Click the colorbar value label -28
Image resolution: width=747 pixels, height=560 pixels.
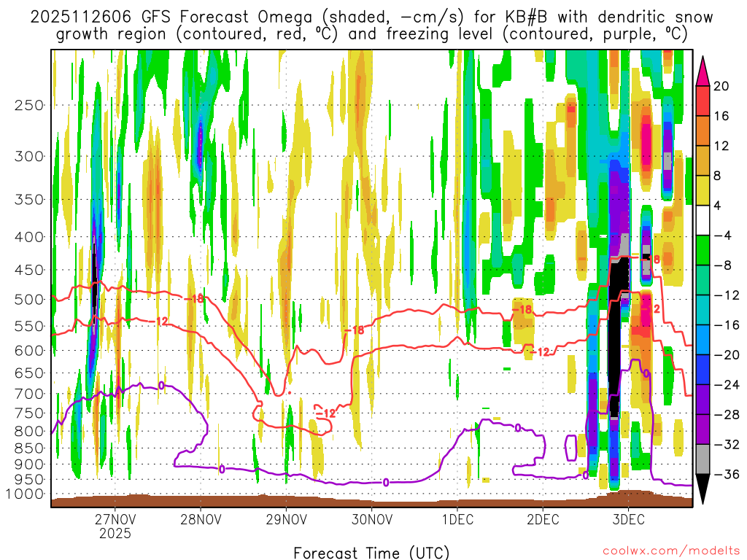[x=727, y=415]
